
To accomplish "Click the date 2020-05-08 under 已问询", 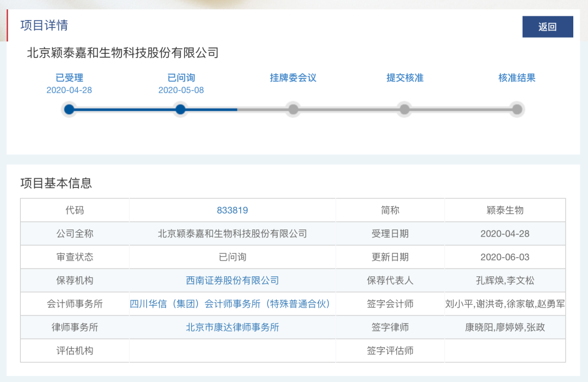I will [181, 90].
